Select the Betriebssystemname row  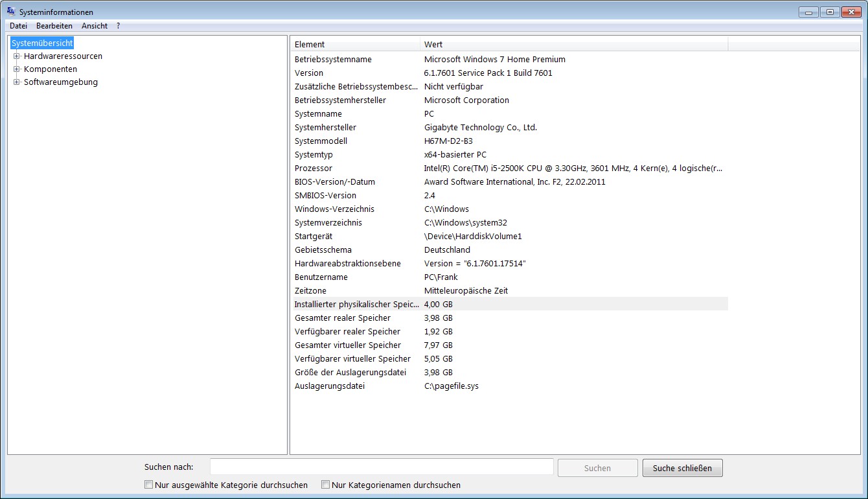509,59
